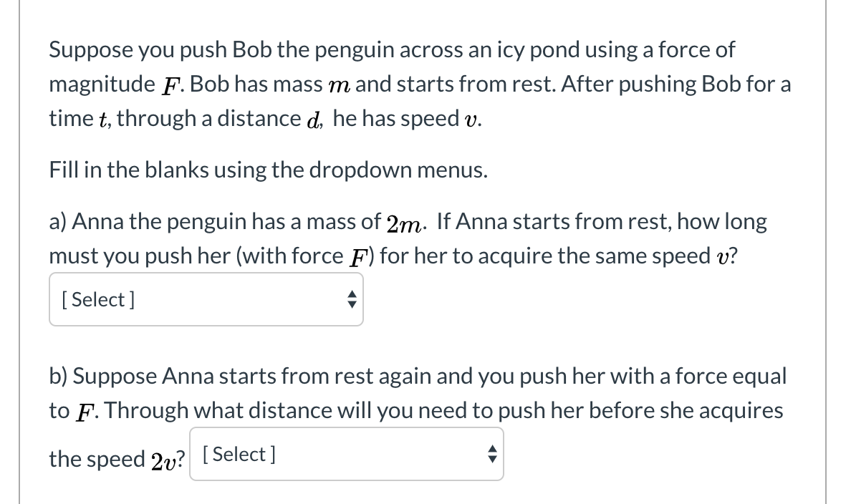Click the question b) prompt text
The image size is (851, 504).
(415, 393)
